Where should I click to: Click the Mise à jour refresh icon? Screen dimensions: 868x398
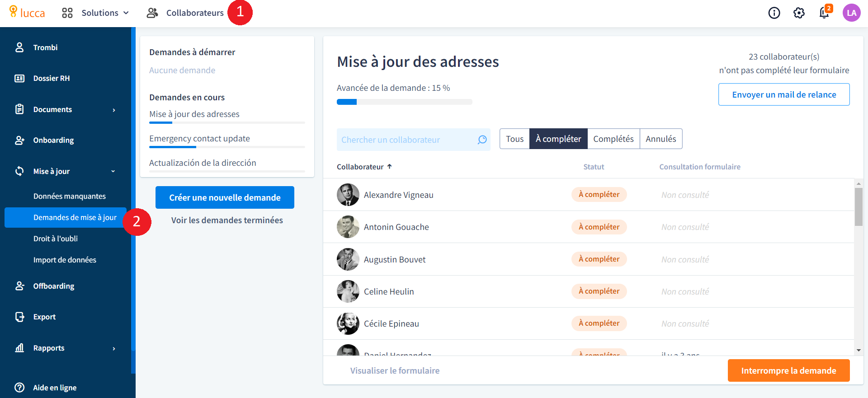(19, 171)
